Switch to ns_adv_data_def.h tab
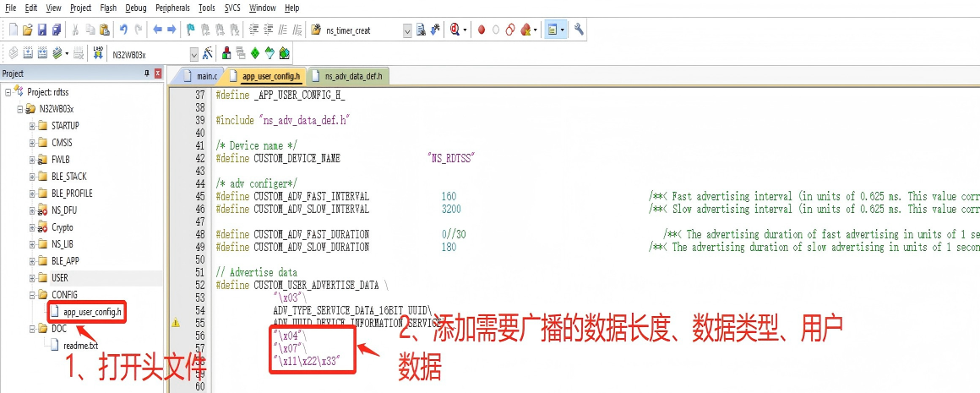 tap(352, 76)
